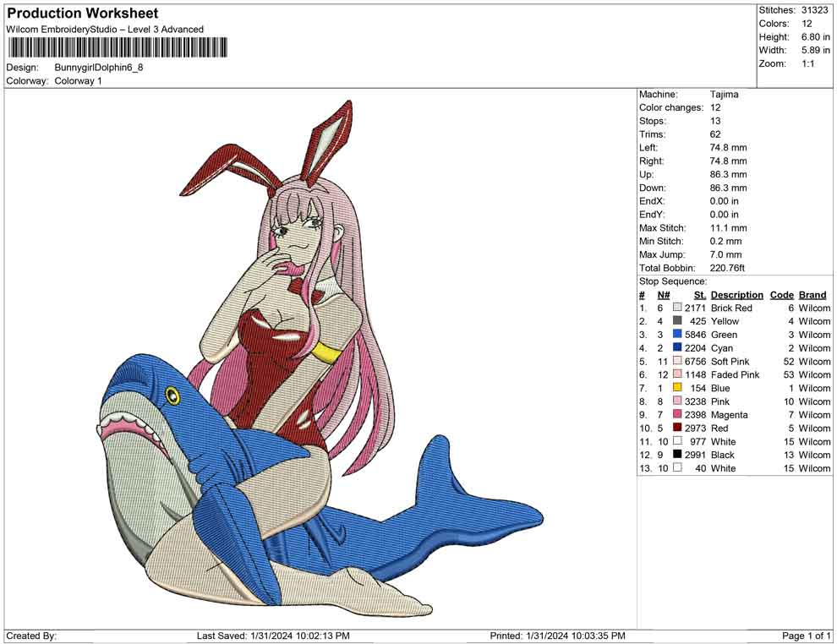Click the Black color swatch

[x=677, y=454]
